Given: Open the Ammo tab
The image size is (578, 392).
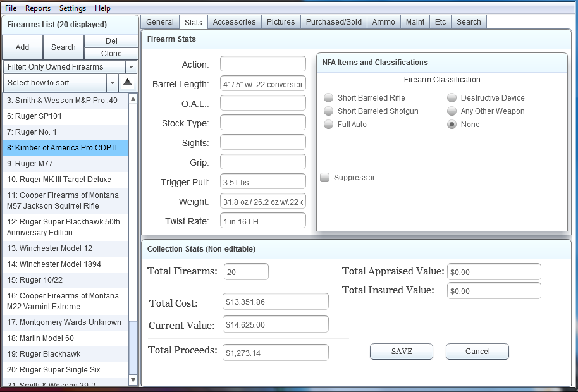Looking at the screenshot, I should (384, 21).
